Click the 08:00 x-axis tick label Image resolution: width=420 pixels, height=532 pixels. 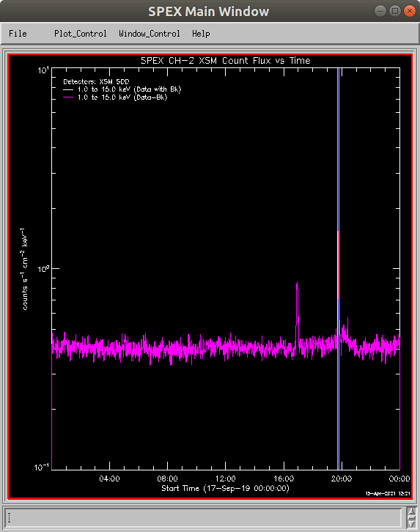click(x=167, y=479)
